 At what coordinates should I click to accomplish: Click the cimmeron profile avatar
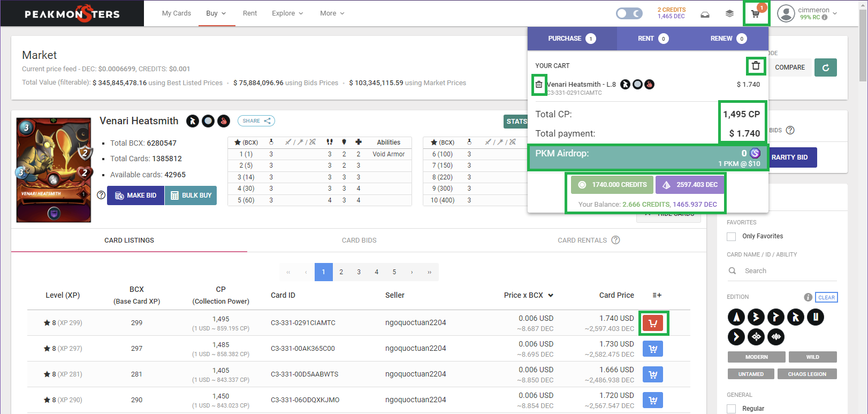(786, 13)
